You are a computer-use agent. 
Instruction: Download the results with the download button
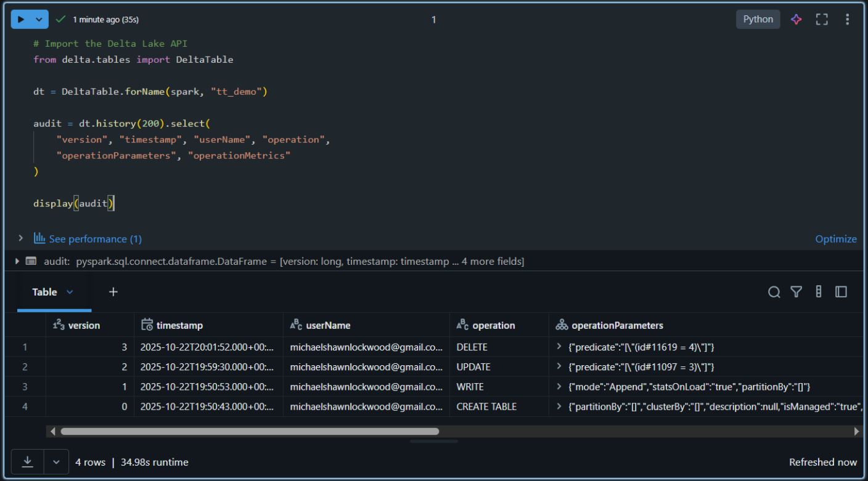click(x=28, y=462)
